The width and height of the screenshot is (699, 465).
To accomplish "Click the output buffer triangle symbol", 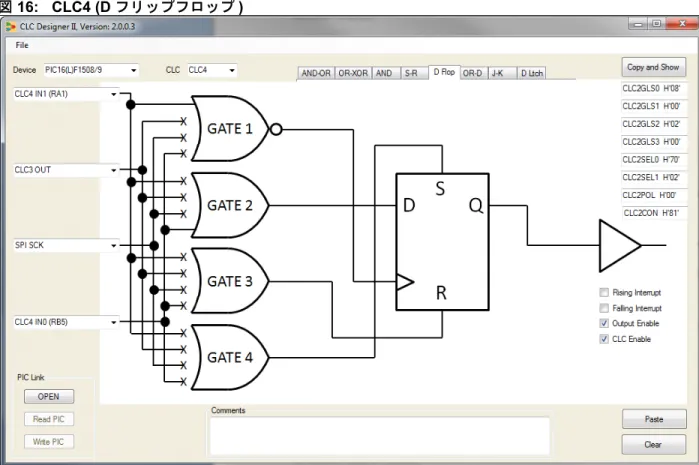I will (x=620, y=245).
